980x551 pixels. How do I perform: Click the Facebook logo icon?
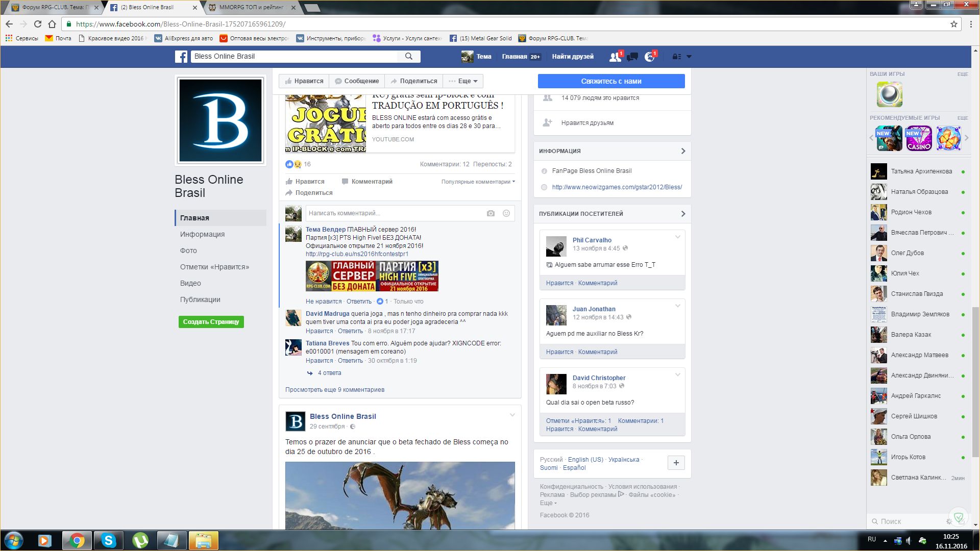pos(181,57)
